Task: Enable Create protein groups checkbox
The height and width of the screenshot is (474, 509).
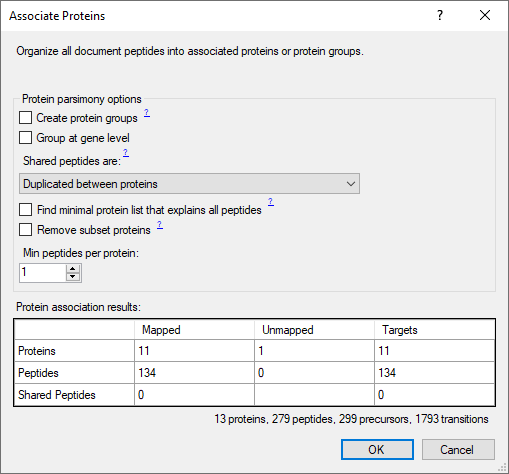Action: (26, 118)
